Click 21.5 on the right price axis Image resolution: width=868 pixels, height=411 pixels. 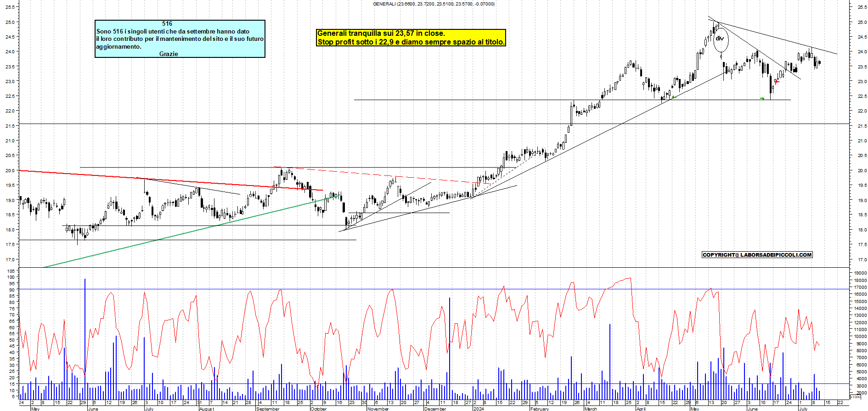coord(862,126)
